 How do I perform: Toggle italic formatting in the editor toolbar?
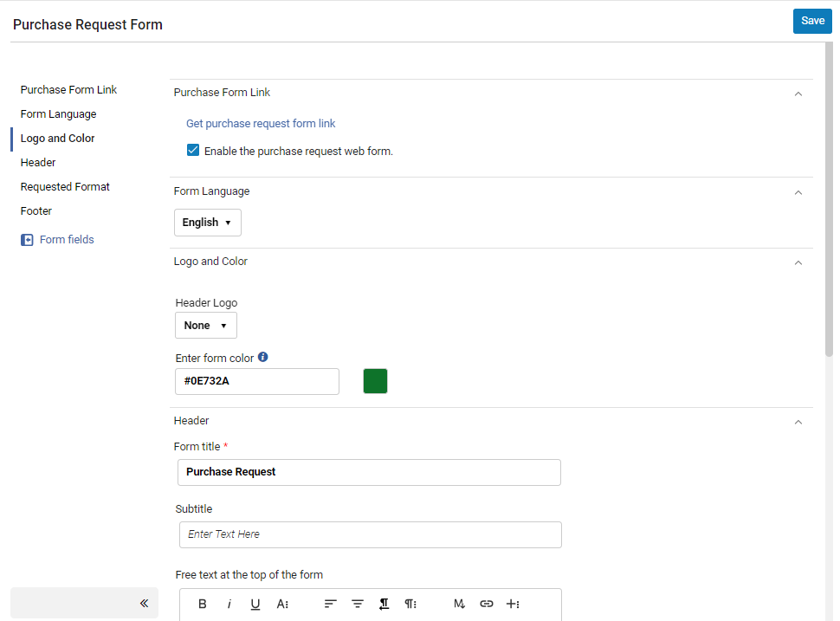(x=229, y=605)
